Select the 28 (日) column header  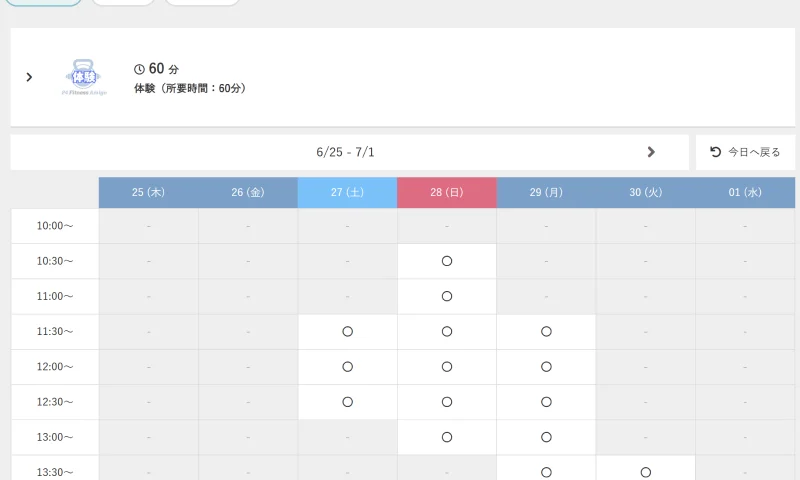447,192
